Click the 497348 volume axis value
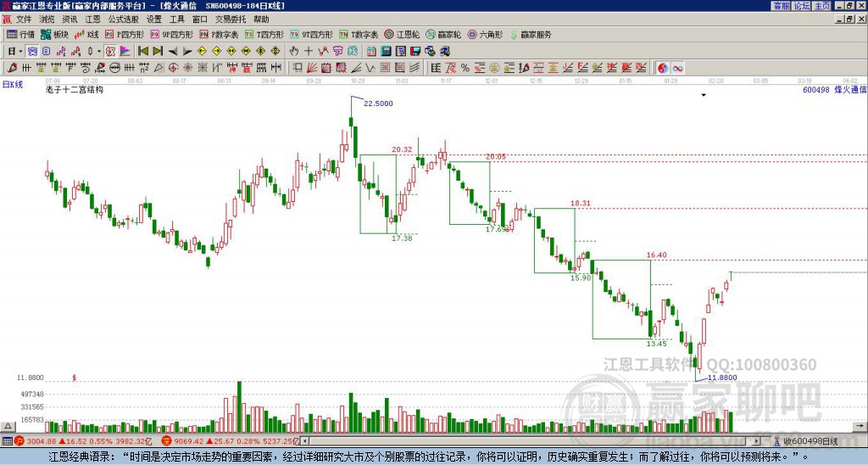Image resolution: width=868 pixels, height=465 pixels. pyautogui.click(x=33, y=394)
